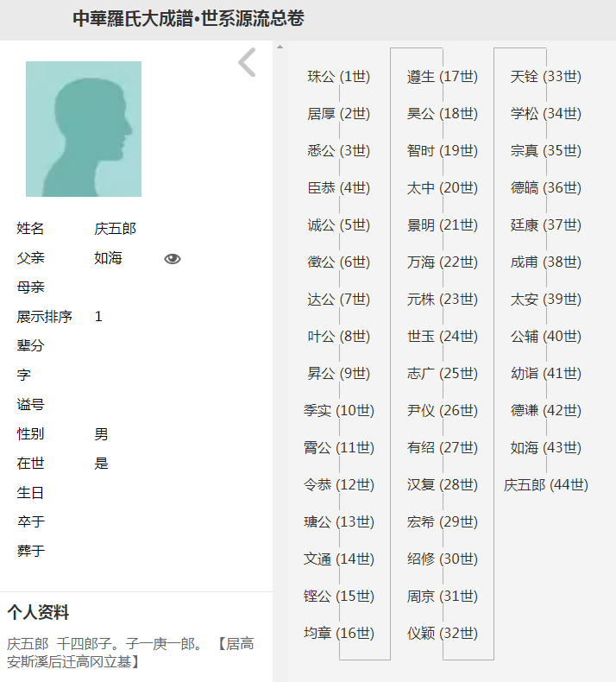Click the 个人资料 section heading
Viewport: 616px width, 682px height.
coord(38,612)
